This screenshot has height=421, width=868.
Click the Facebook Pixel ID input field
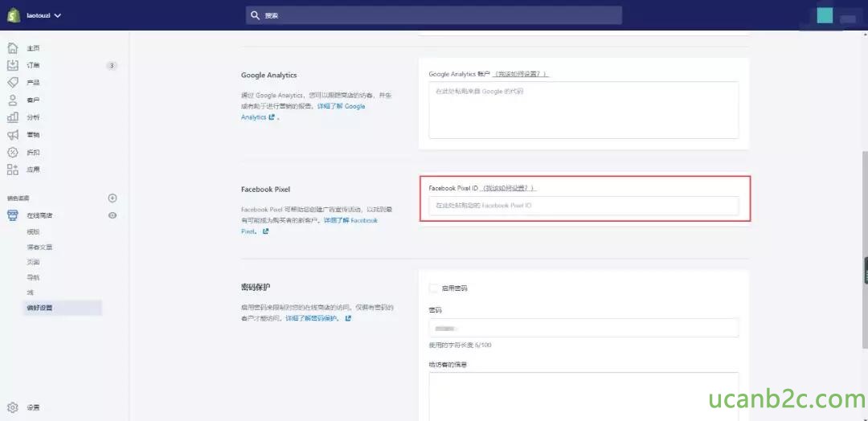(x=583, y=205)
